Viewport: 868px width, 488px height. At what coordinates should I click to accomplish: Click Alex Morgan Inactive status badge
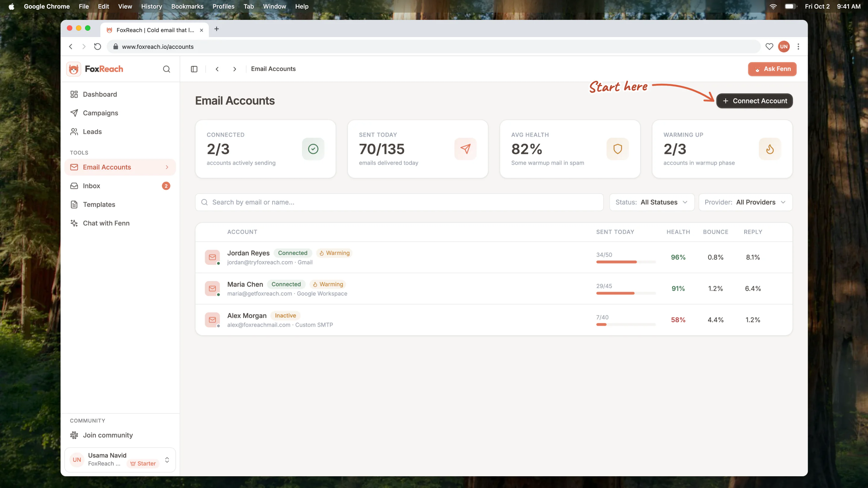click(285, 316)
